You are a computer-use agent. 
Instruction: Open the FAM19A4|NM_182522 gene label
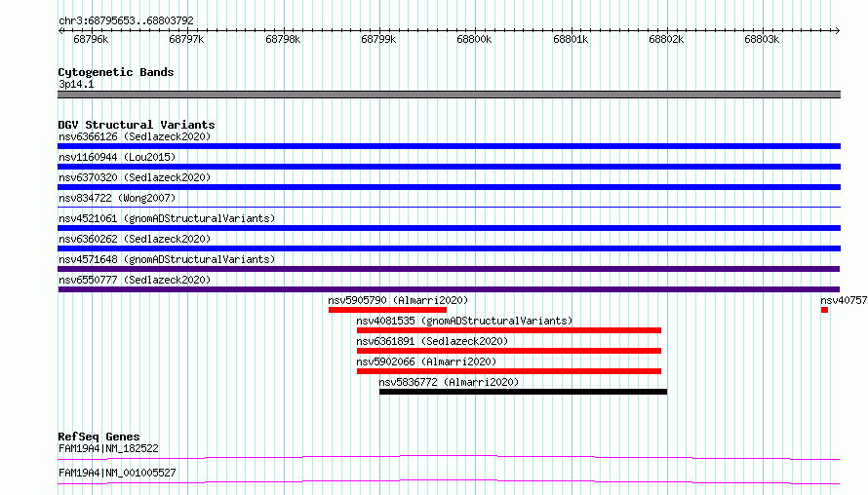pyautogui.click(x=108, y=448)
